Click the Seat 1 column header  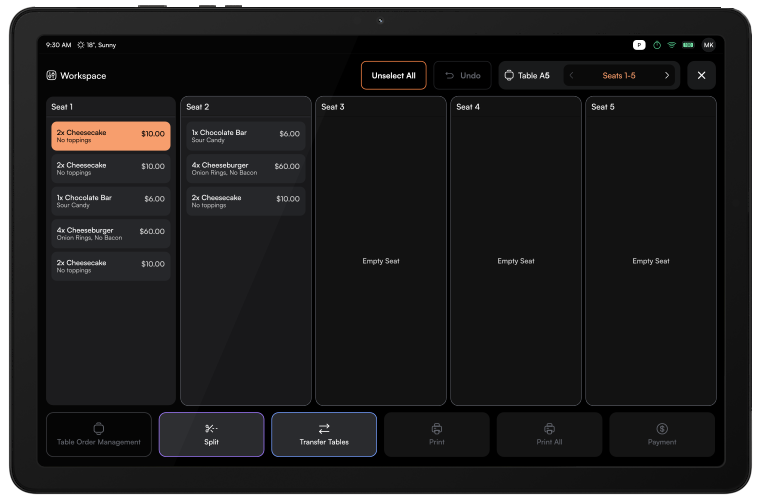pyautogui.click(x=111, y=107)
